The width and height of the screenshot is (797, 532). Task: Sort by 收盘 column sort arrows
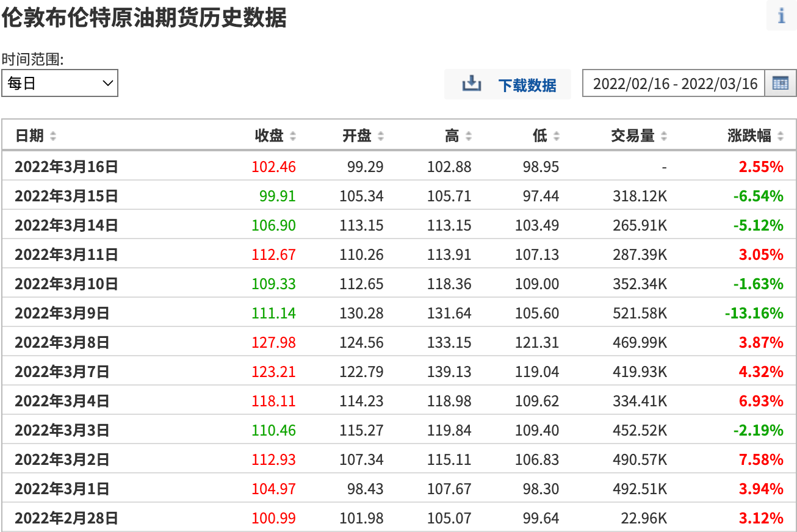point(293,136)
